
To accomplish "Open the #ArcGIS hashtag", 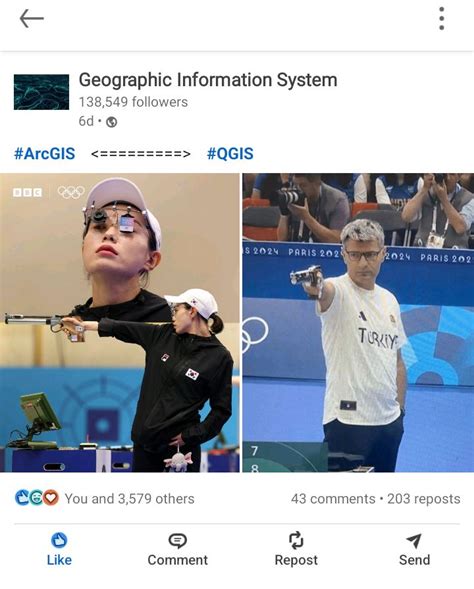I will pos(44,154).
